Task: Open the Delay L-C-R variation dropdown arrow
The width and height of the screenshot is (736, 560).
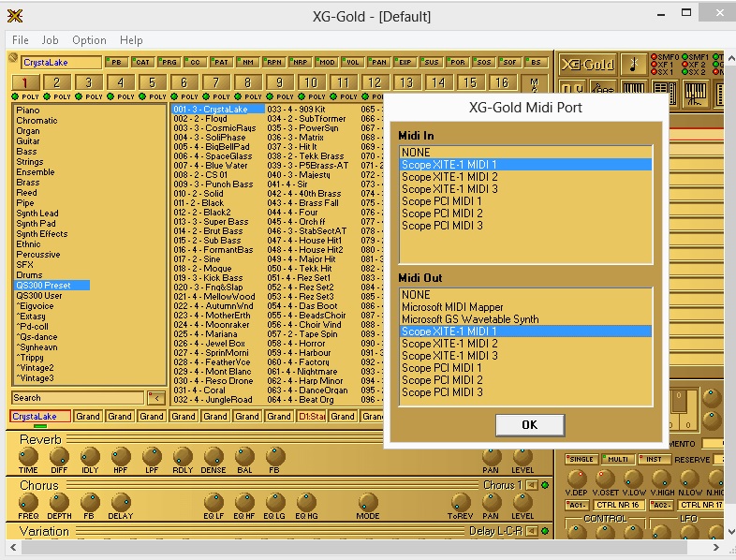Action: click(531, 531)
